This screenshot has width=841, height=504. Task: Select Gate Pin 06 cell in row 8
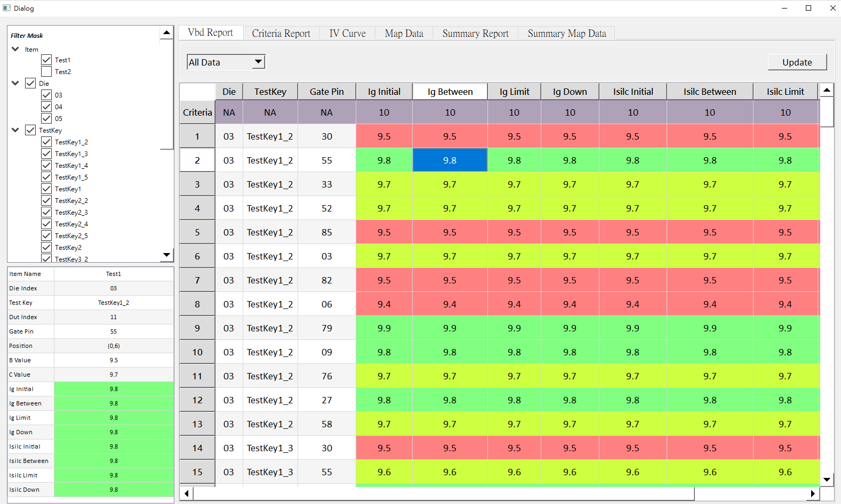point(327,304)
